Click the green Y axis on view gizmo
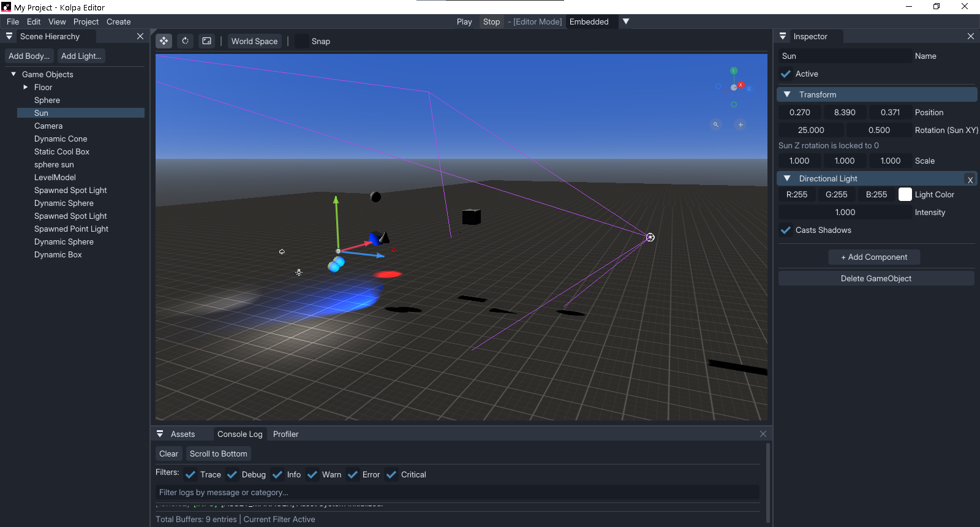Image resolution: width=980 pixels, height=527 pixels. 734,71
